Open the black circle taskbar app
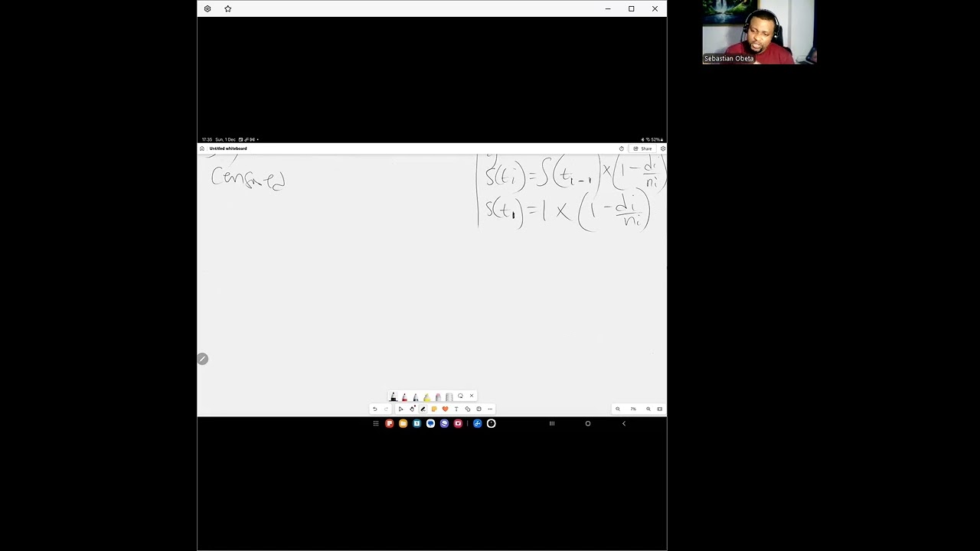 pyautogui.click(x=491, y=423)
